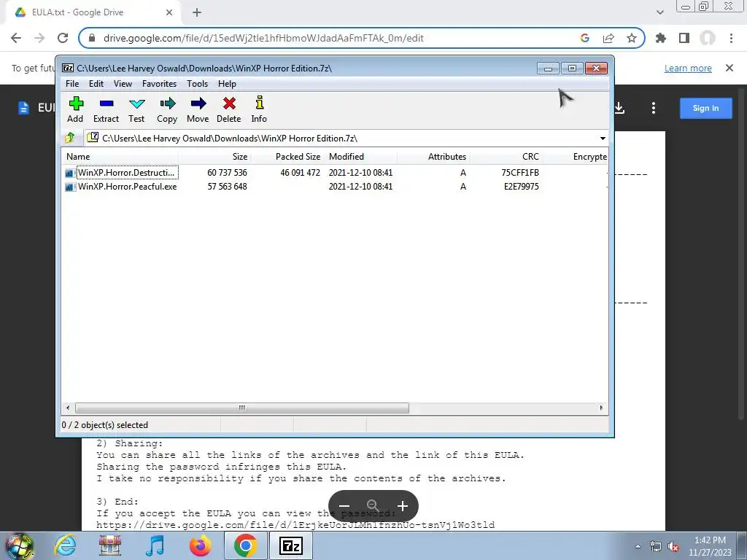The width and height of the screenshot is (747, 560).
Task: Zoom out the Drive document
Action: tap(344, 506)
